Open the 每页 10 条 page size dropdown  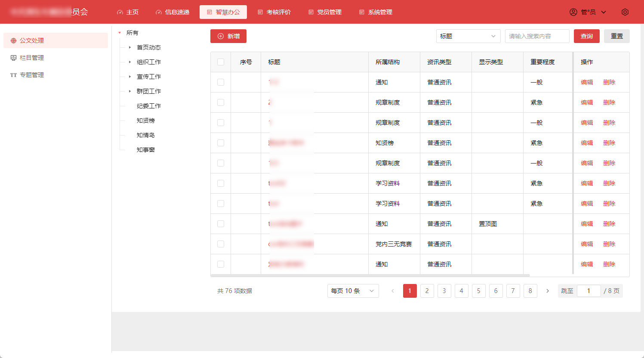[x=353, y=291]
